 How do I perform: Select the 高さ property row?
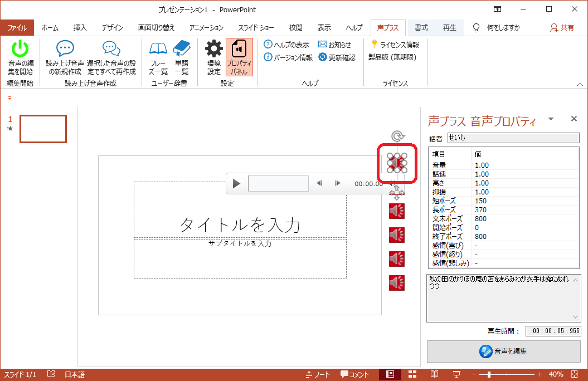504,183
